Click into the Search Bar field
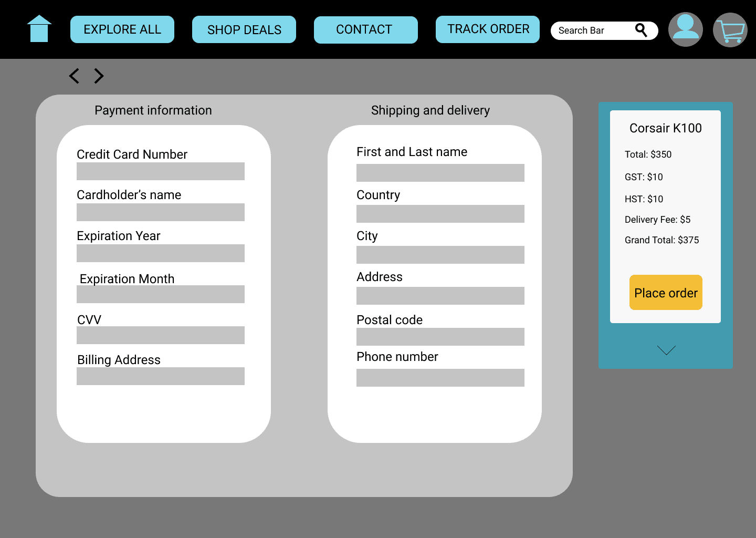Image resolution: width=756 pixels, height=538 pixels. (588, 30)
